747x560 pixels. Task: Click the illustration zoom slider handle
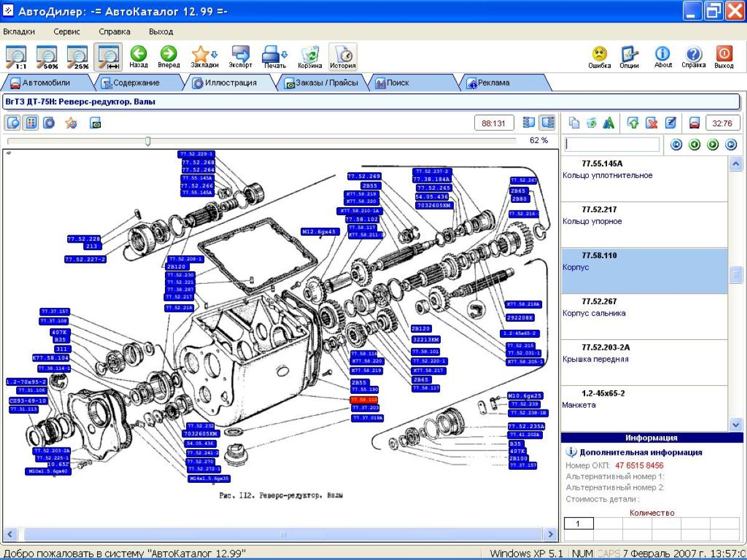coord(148,141)
